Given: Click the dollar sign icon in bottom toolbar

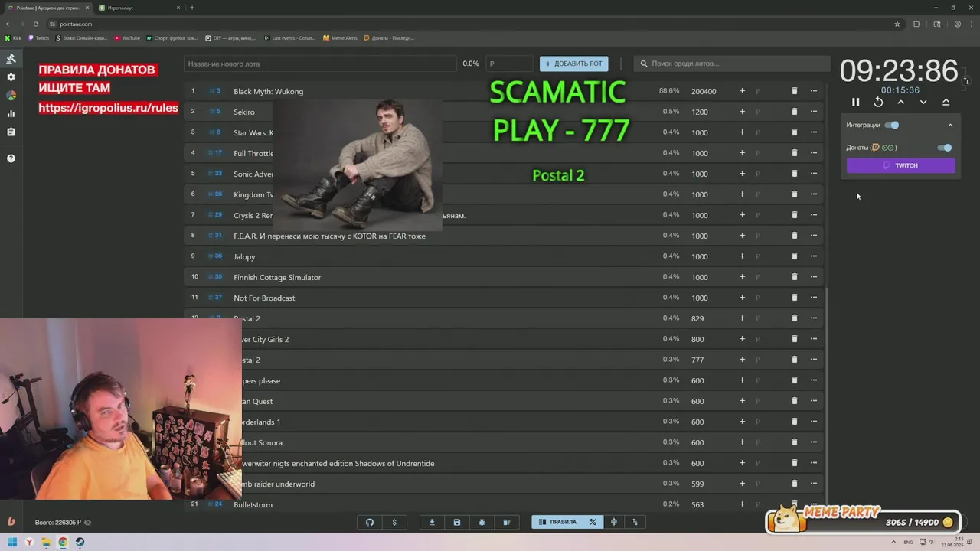Looking at the screenshot, I should point(394,523).
